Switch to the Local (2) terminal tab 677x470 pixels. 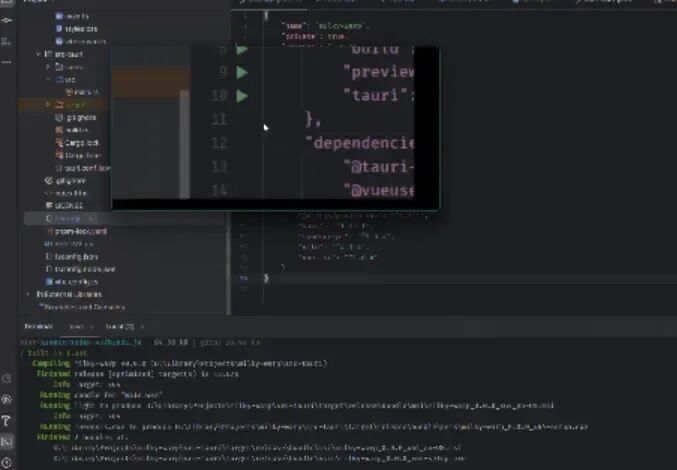(120, 327)
